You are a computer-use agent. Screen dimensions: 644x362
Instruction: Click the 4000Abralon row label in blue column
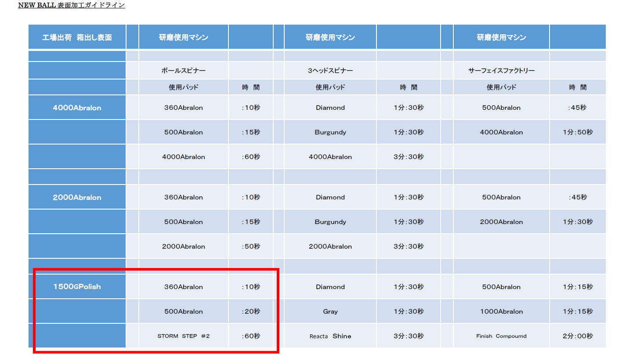[77, 108]
